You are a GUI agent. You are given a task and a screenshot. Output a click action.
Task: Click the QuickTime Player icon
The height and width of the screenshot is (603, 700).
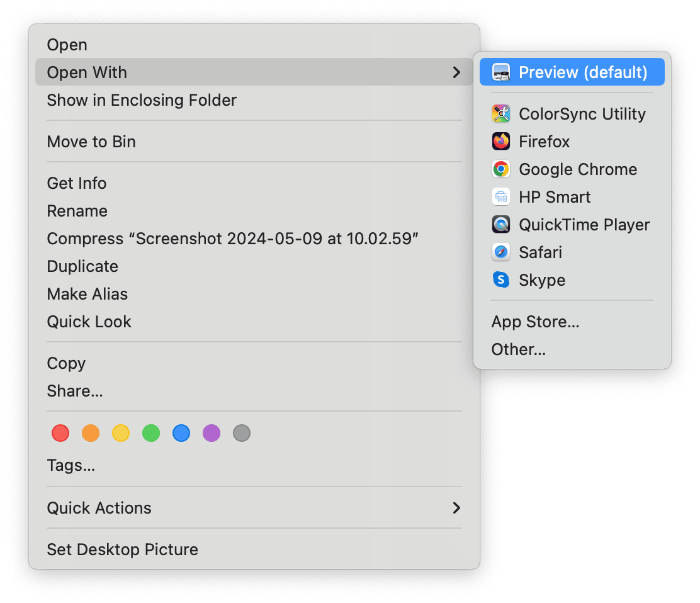(x=501, y=225)
